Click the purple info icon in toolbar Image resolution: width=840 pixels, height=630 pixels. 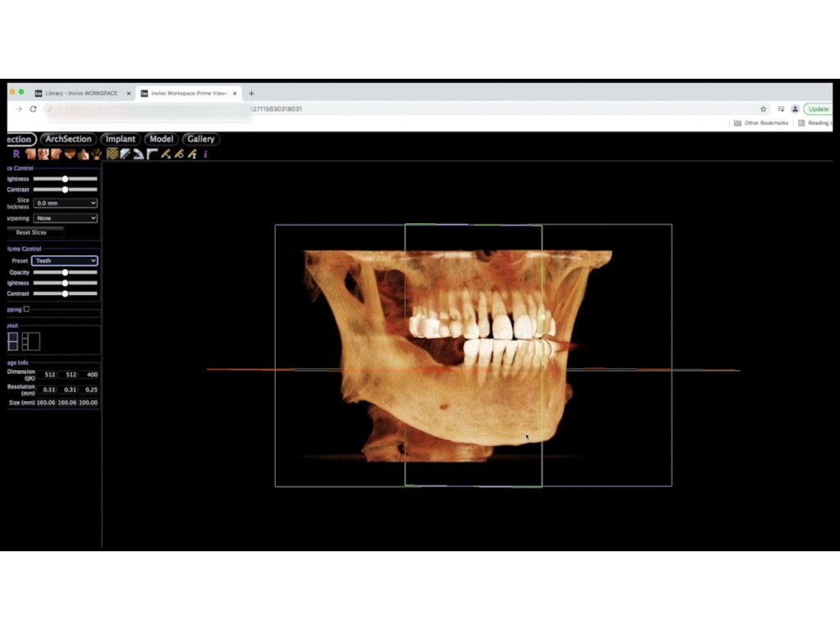(205, 154)
